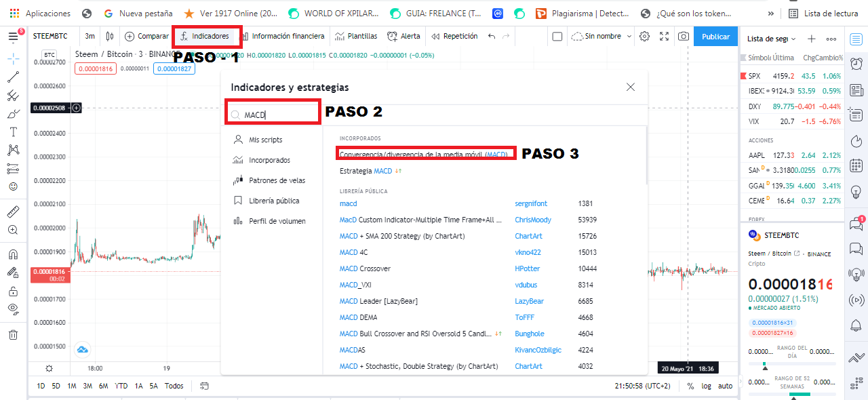The width and height of the screenshot is (868, 400).
Task: Select Incorporados category
Action: (x=269, y=160)
